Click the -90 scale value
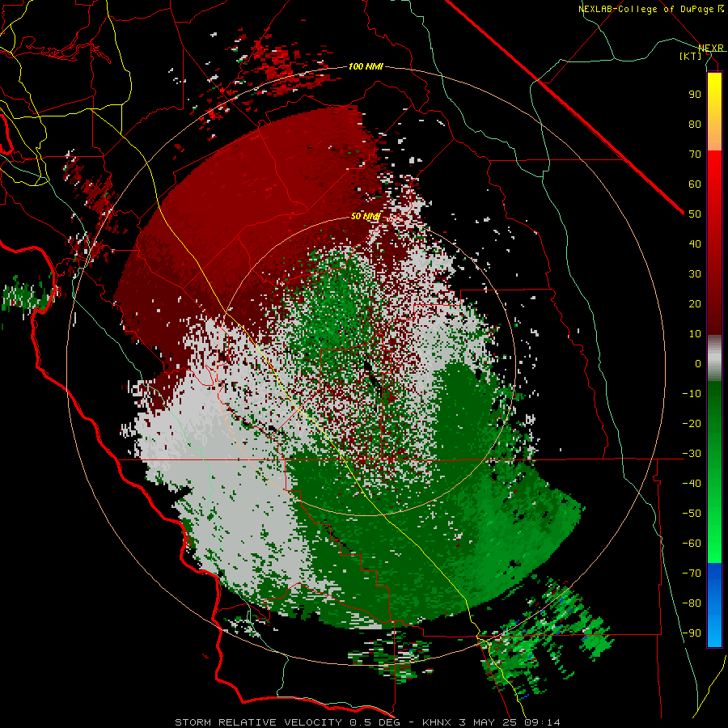Screen dimensions: 728x728 click(692, 633)
